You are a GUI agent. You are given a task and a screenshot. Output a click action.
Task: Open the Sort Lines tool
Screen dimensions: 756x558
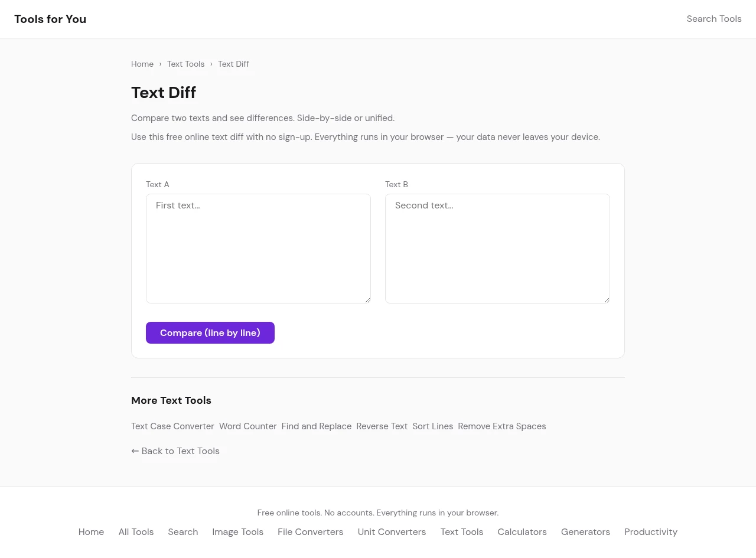(432, 426)
